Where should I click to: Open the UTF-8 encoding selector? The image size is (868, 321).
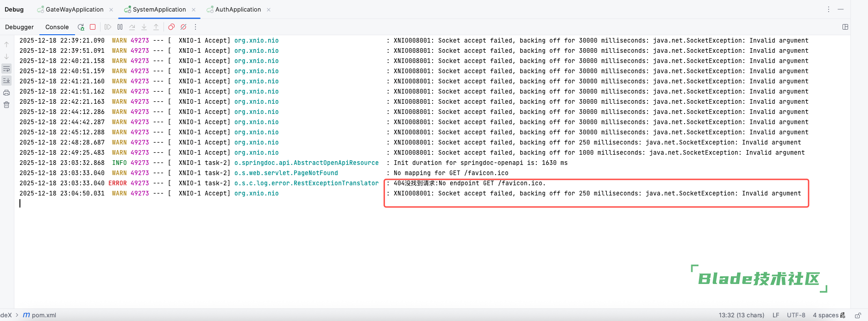(x=796, y=315)
